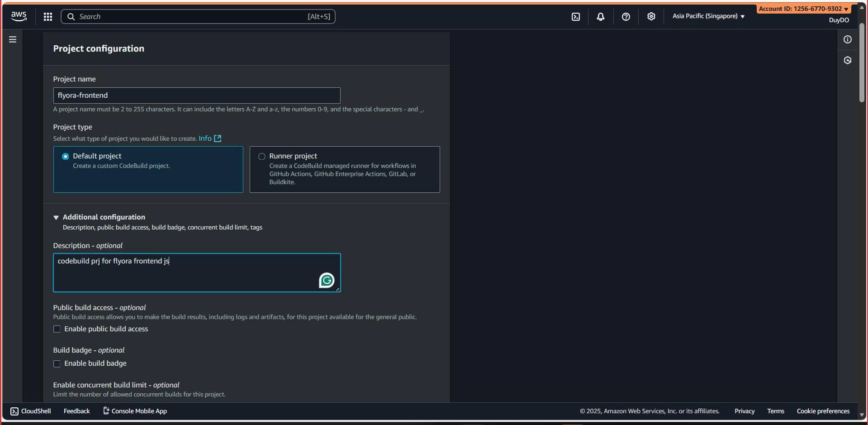Expand the Account ID dropdown
868x425 pixels.
[x=803, y=9]
